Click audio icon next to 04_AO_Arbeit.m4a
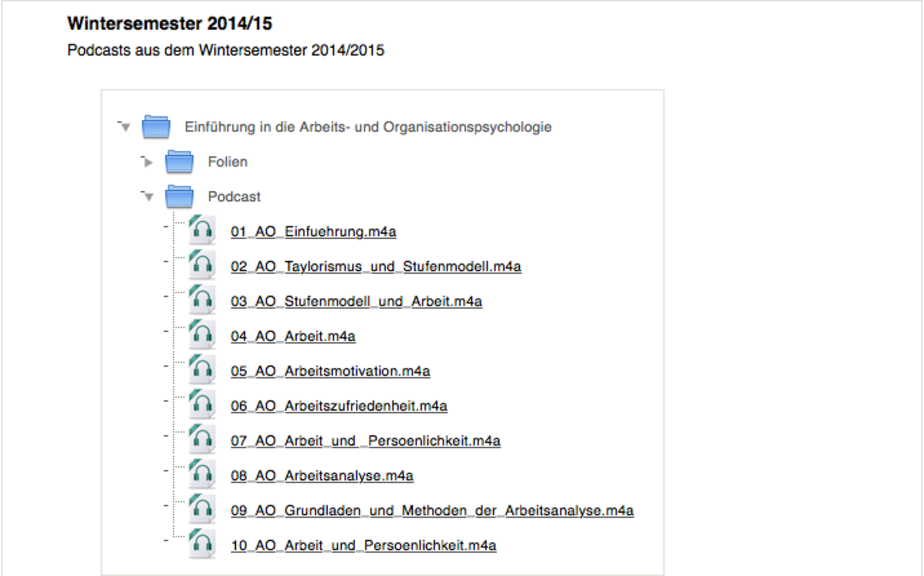 (202, 334)
